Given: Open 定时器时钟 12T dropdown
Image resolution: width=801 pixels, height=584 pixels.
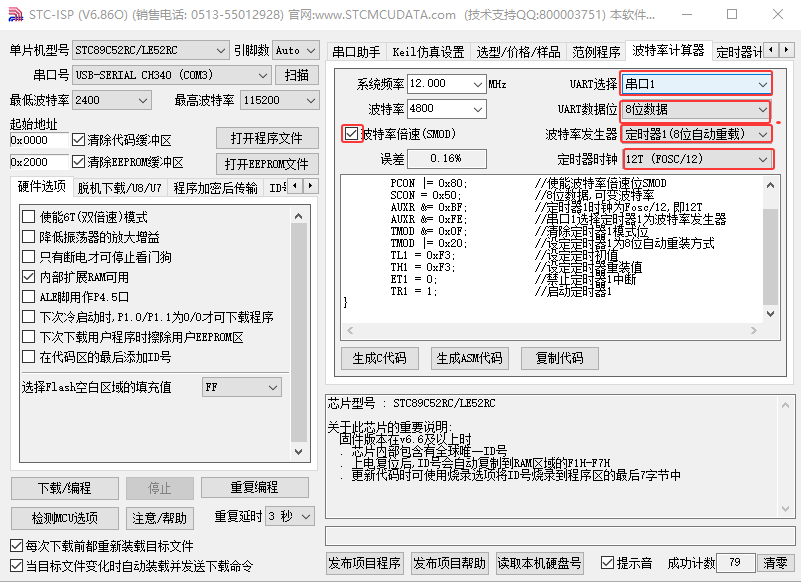Looking at the screenshot, I should 698,159.
